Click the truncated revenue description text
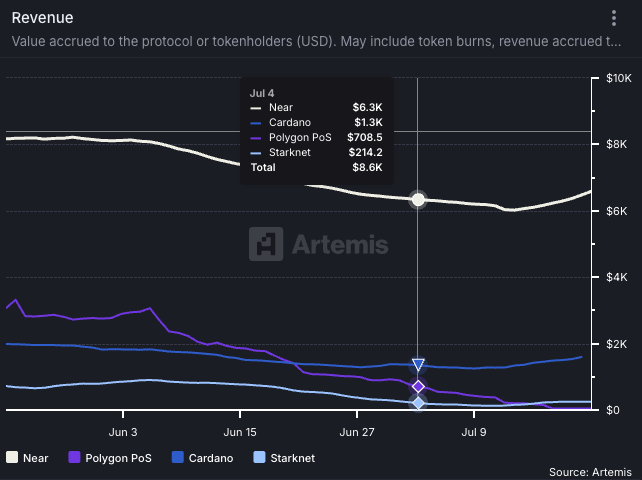 [316, 41]
